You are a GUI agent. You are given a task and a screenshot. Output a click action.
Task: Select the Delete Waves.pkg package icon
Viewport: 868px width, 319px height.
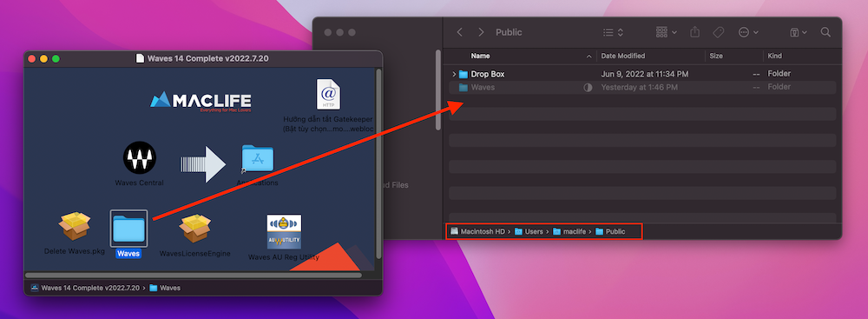[x=75, y=226]
